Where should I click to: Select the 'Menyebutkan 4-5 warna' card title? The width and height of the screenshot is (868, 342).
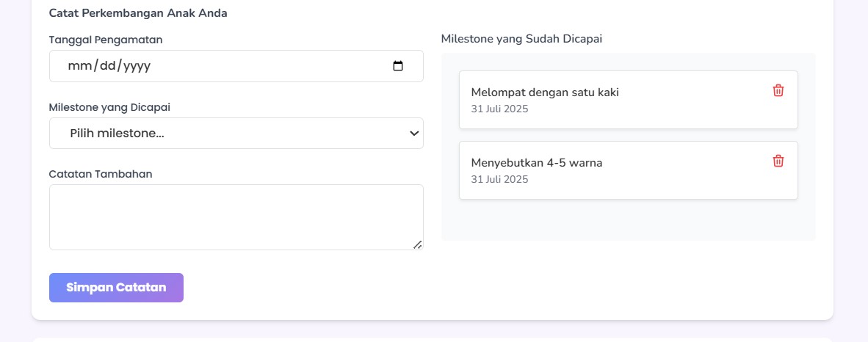[536, 163]
